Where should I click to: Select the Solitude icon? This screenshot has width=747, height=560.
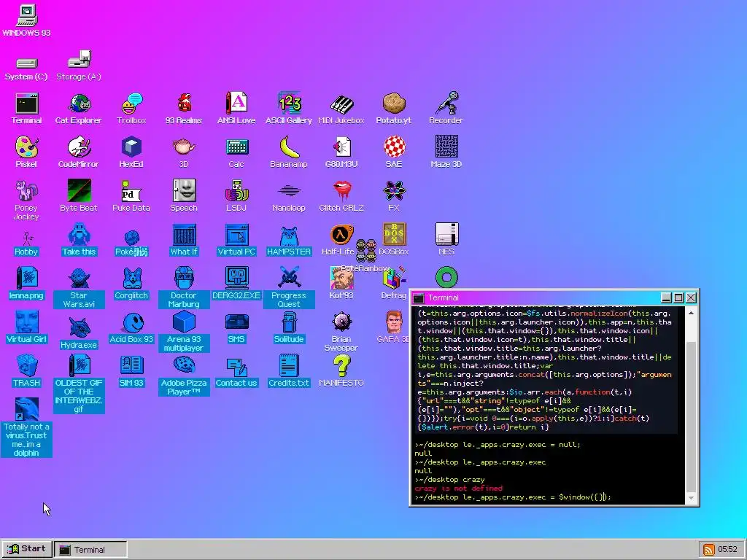289,327
